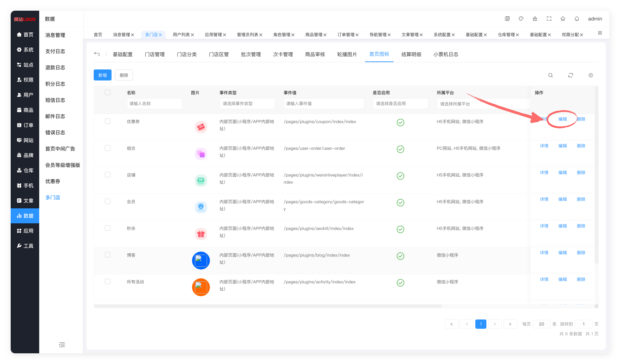The width and height of the screenshot is (620, 364).
Task: Switch to the 轮播图片 tab
Action: tap(347, 54)
